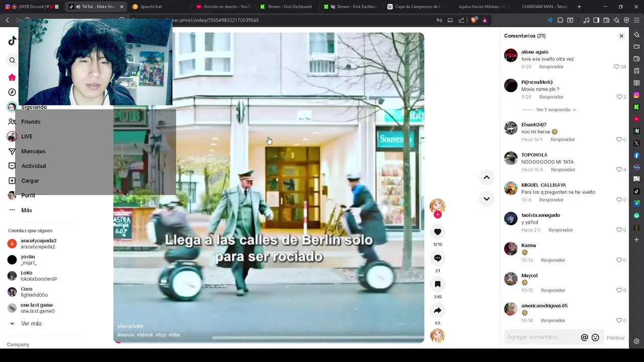The image size is (644, 362).
Task: Open Actividad in the sidebar
Action: click(33, 166)
